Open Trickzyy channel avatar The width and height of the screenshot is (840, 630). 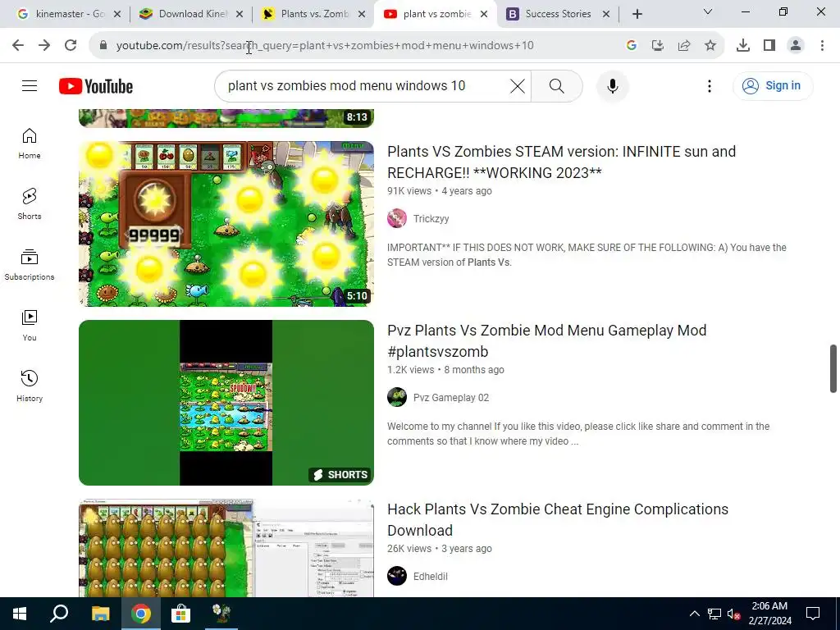(x=397, y=218)
